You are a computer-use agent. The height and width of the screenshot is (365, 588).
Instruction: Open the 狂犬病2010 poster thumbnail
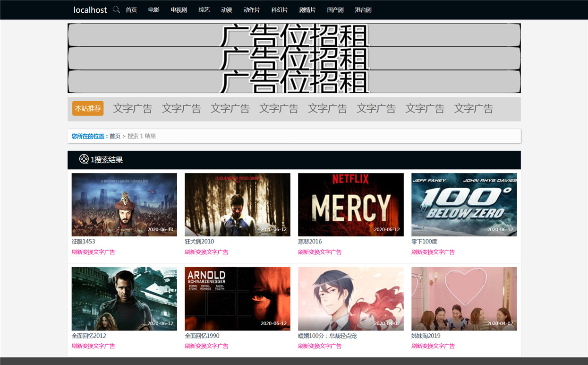pos(238,205)
